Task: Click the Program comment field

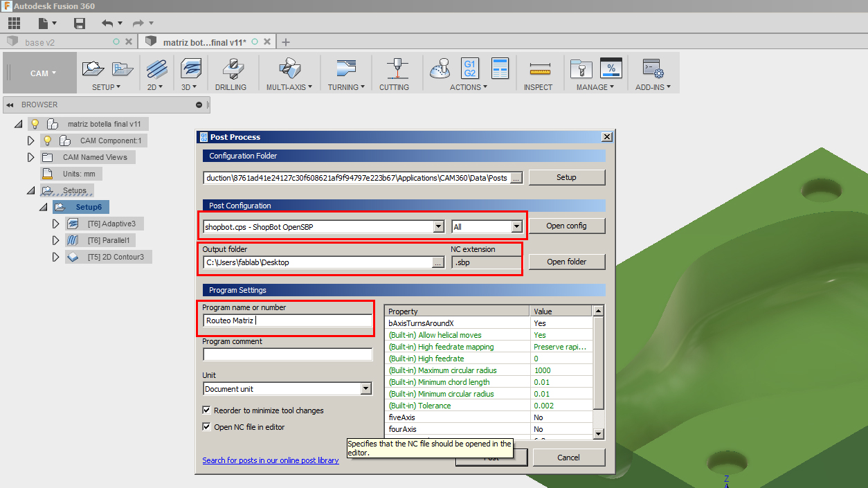Action: pos(287,354)
